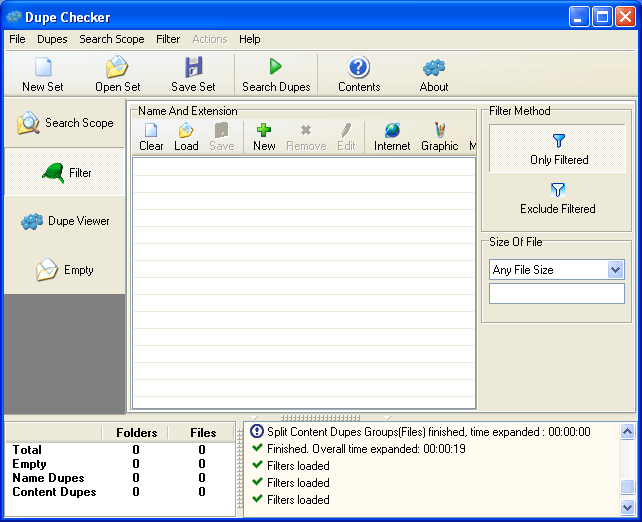Maximize the Dupe Checker window

602,17
